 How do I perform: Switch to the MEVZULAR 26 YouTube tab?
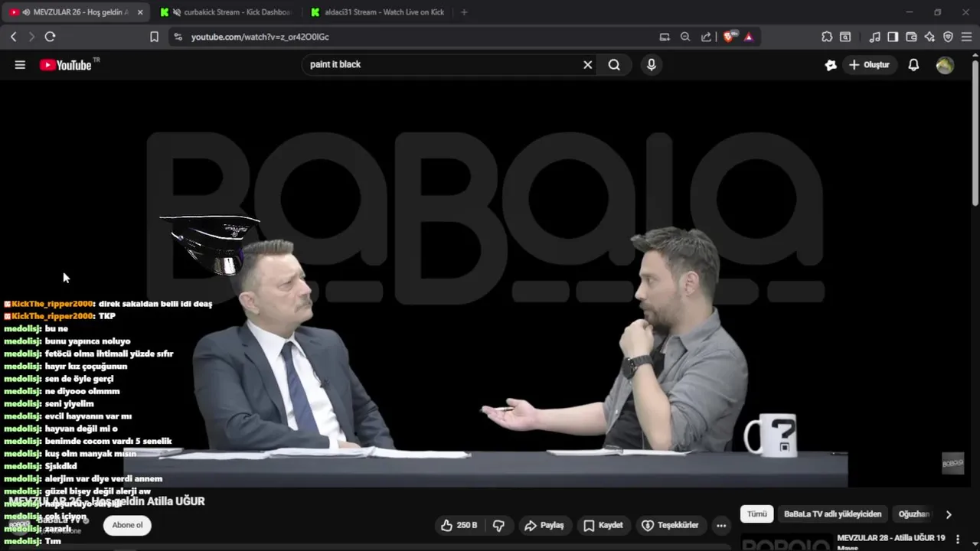[x=77, y=12]
